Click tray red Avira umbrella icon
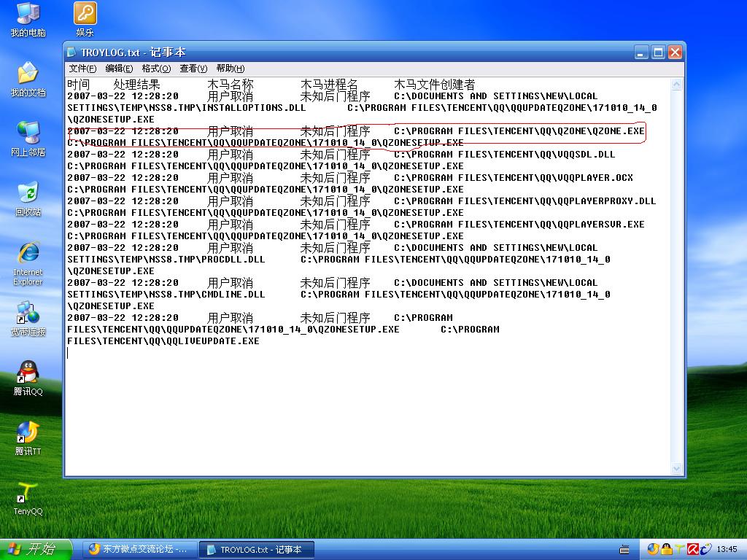 [x=693, y=549]
